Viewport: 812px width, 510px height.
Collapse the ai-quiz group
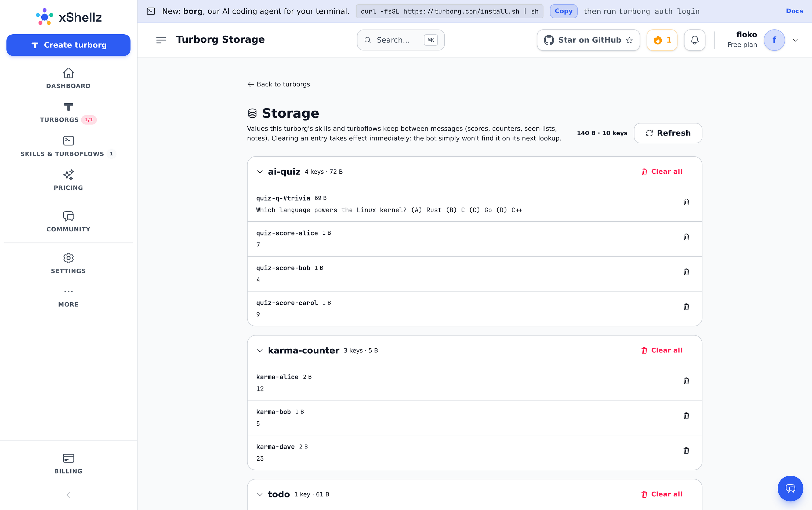click(x=260, y=172)
